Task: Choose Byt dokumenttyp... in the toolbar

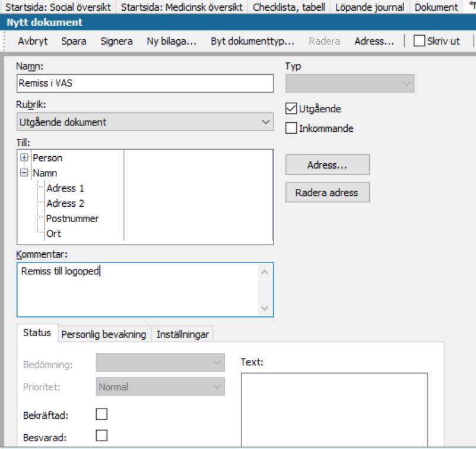Action: tap(253, 41)
